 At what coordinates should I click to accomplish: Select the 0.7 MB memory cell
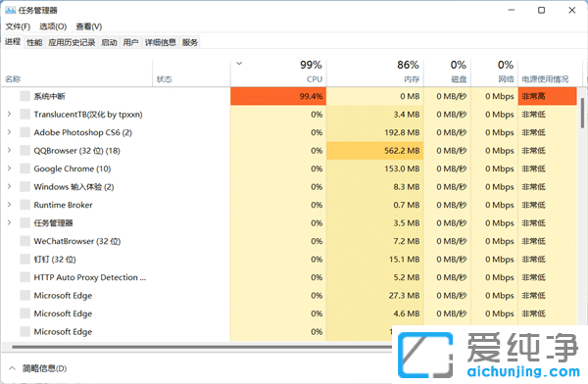[x=375, y=205]
